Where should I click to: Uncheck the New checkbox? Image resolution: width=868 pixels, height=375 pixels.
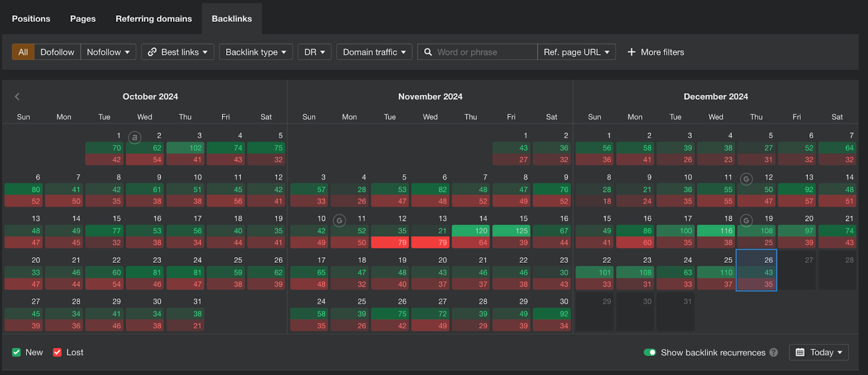point(16,352)
